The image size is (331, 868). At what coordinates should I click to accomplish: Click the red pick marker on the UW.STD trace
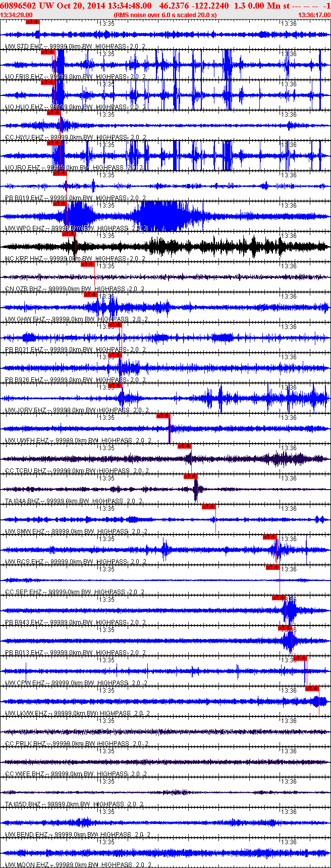[x=32, y=22]
